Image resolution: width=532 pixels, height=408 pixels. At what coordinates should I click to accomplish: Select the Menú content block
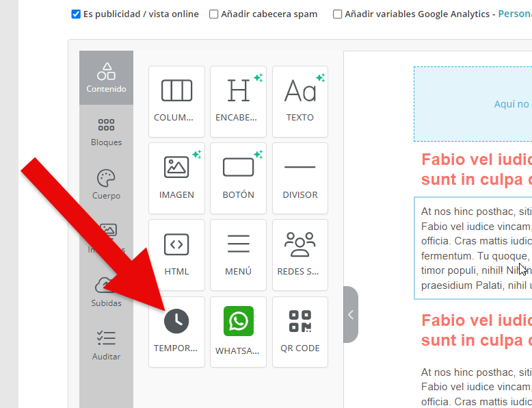238,255
